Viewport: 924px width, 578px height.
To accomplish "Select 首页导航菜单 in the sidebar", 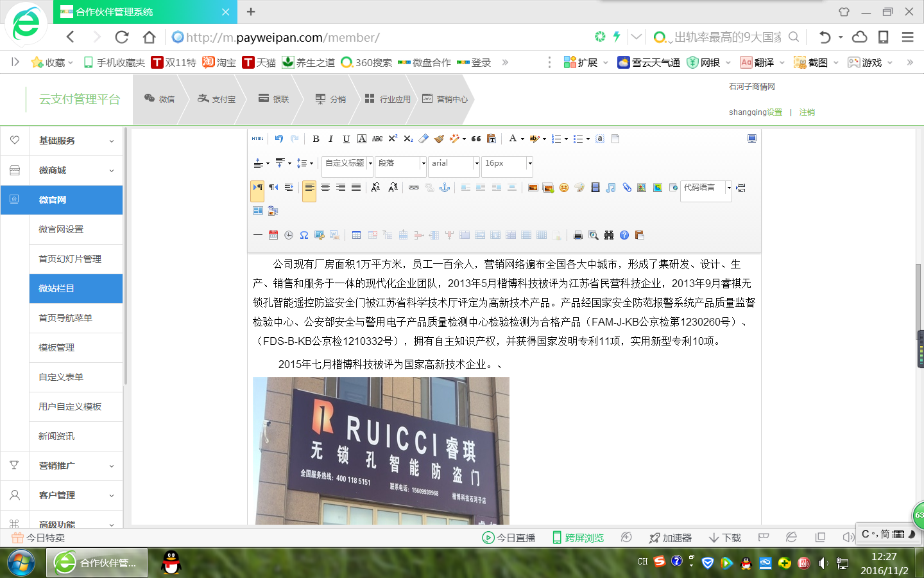I will (x=76, y=318).
